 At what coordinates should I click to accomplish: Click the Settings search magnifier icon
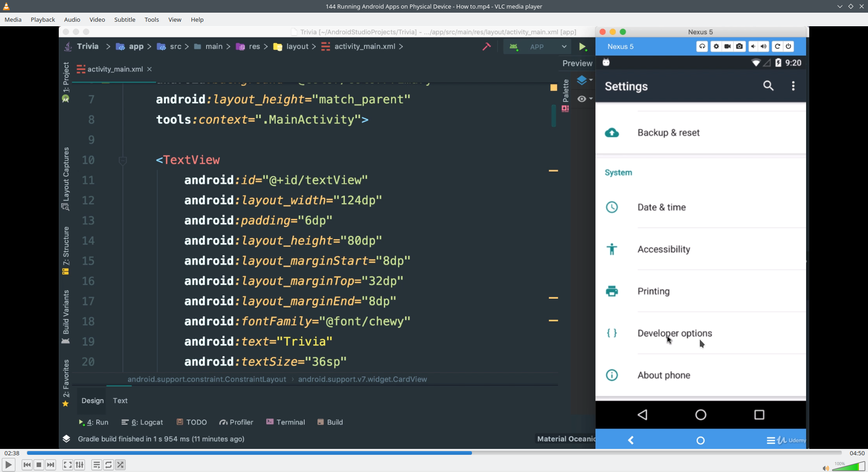point(768,86)
